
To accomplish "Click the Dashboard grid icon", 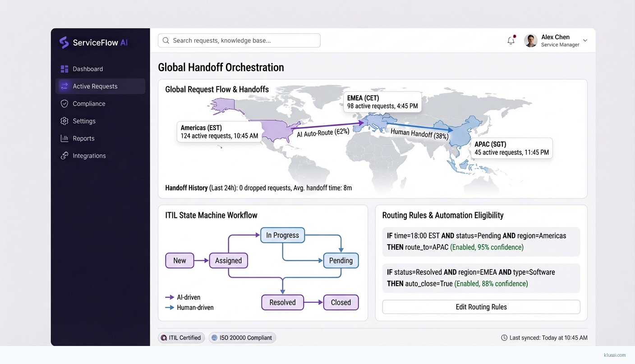I will coord(64,69).
